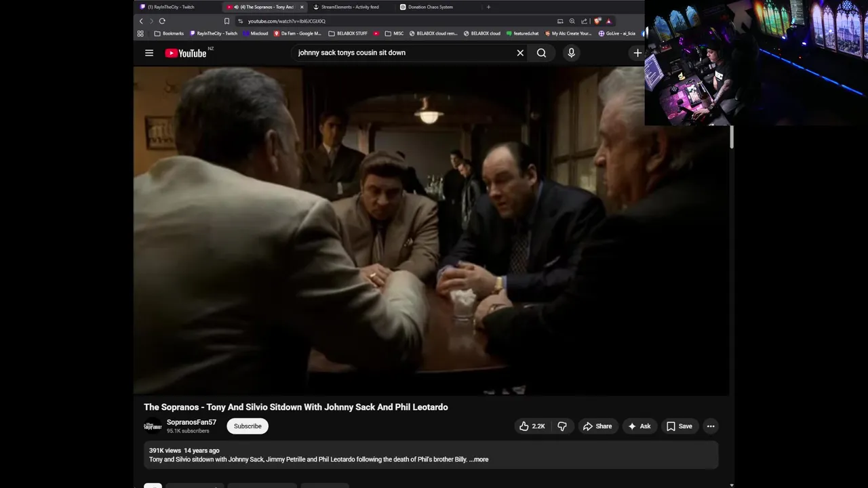The height and width of the screenshot is (488, 868).
Task: Switch to the RayInTheCity Twitch tab
Action: [175, 7]
